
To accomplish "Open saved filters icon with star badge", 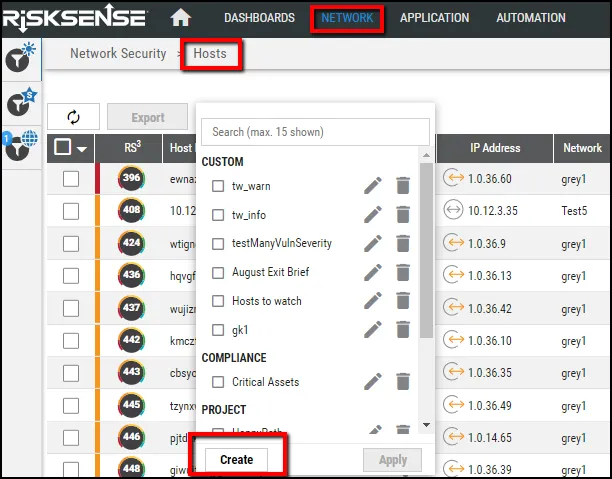I will tap(21, 101).
